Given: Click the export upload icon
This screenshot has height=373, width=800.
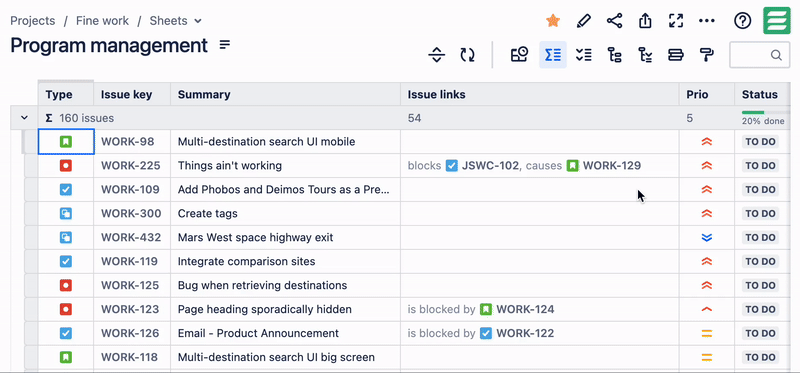Looking at the screenshot, I should [645, 21].
